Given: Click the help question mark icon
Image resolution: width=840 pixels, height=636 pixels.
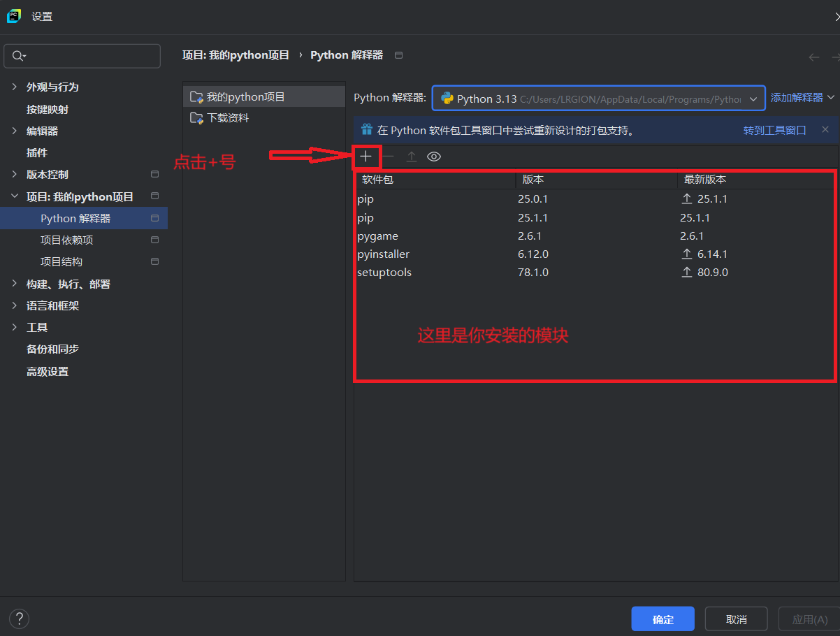Looking at the screenshot, I should pyautogui.click(x=20, y=619).
